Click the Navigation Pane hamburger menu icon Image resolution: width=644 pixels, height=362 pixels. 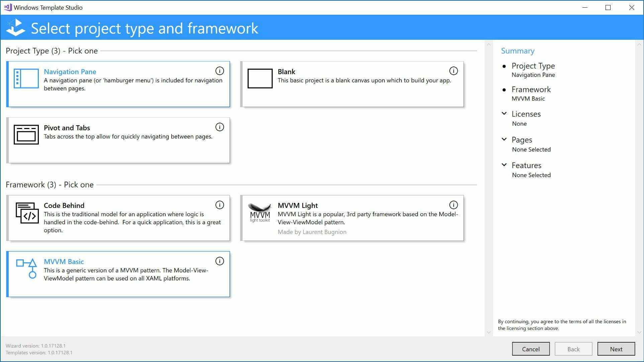click(x=26, y=78)
